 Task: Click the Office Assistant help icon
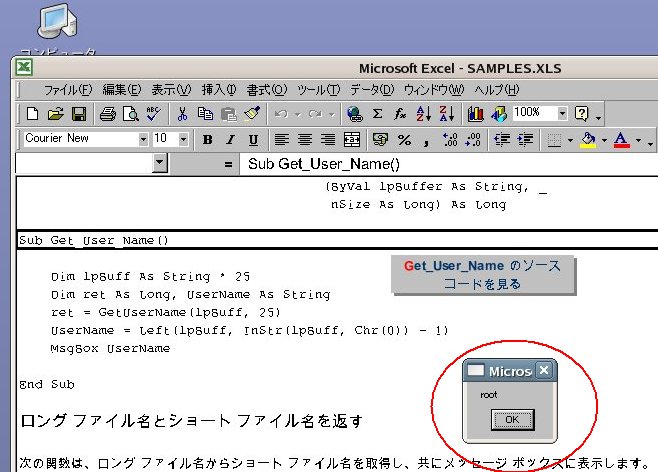click(x=582, y=114)
